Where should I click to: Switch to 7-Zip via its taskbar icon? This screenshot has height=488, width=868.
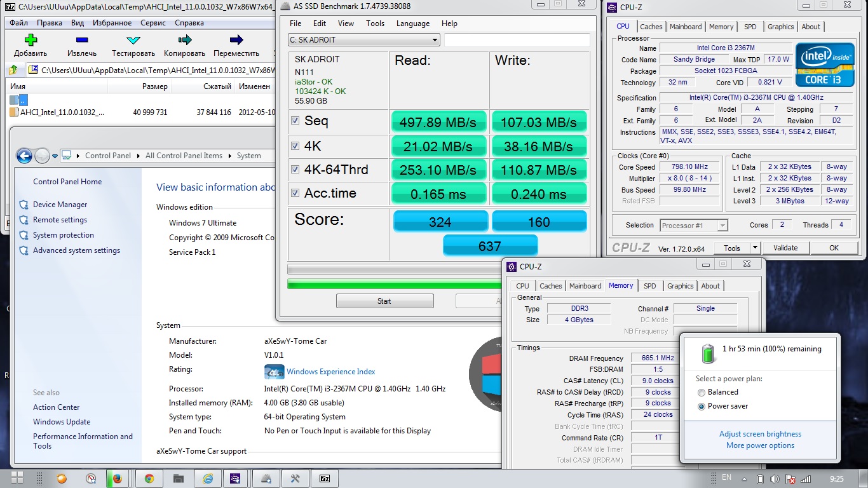(x=325, y=478)
